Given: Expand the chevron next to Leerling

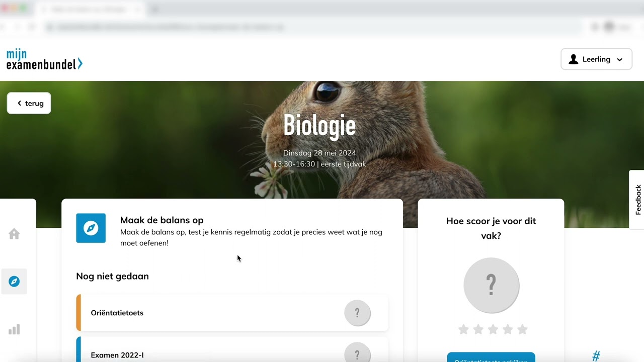Looking at the screenshot, I should [x=619, y=60].
